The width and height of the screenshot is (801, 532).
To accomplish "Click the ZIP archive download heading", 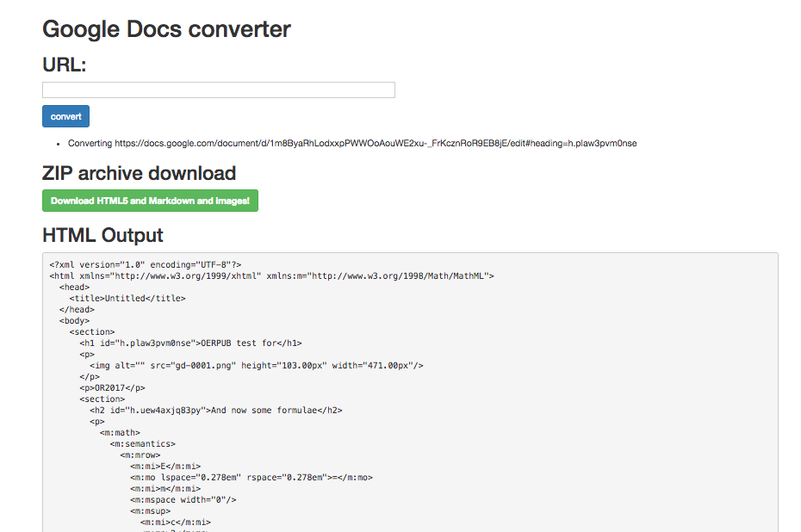I will 139,174.
